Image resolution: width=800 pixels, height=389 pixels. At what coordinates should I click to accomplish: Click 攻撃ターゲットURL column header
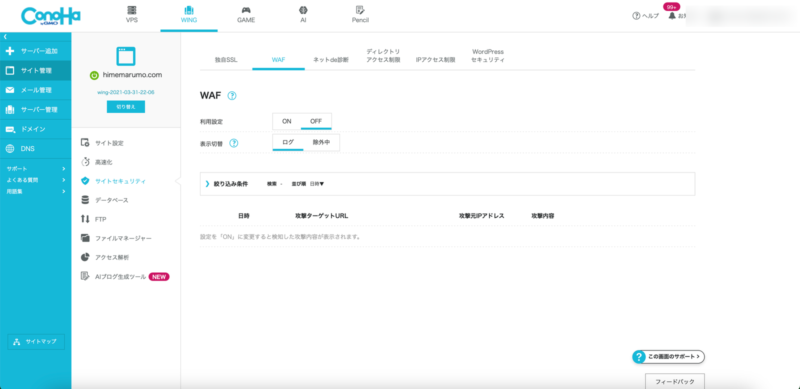pos(321,216)
